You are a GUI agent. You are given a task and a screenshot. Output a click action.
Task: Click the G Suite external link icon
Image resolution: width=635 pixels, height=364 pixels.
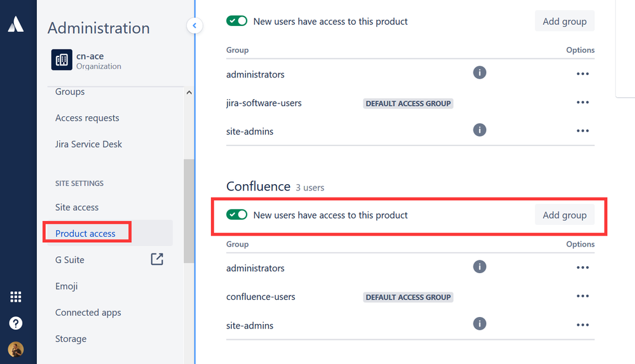point(156,259)
